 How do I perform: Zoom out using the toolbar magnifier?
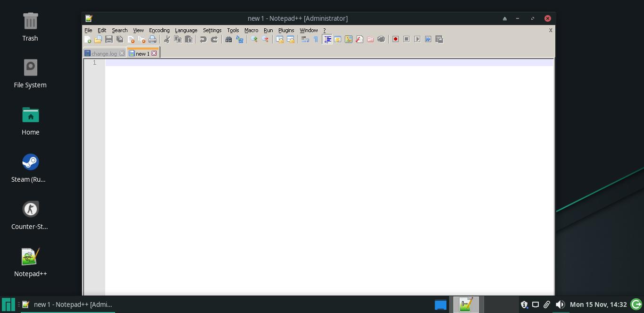265,39
